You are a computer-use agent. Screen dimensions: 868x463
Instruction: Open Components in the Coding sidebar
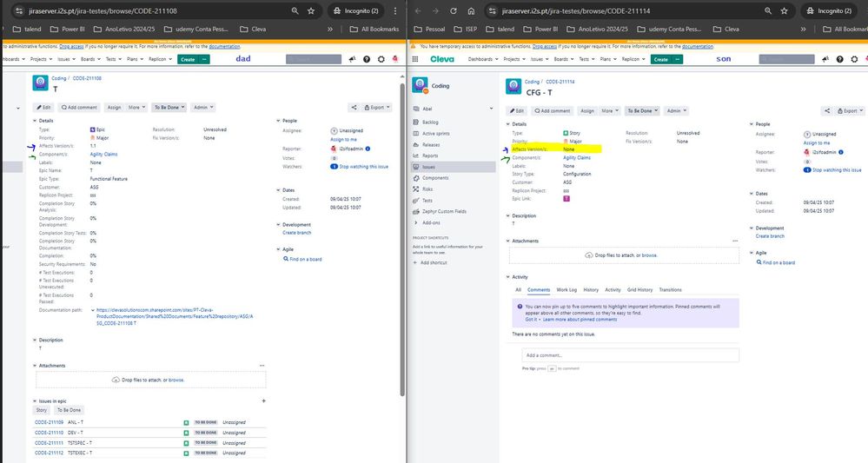435,178
